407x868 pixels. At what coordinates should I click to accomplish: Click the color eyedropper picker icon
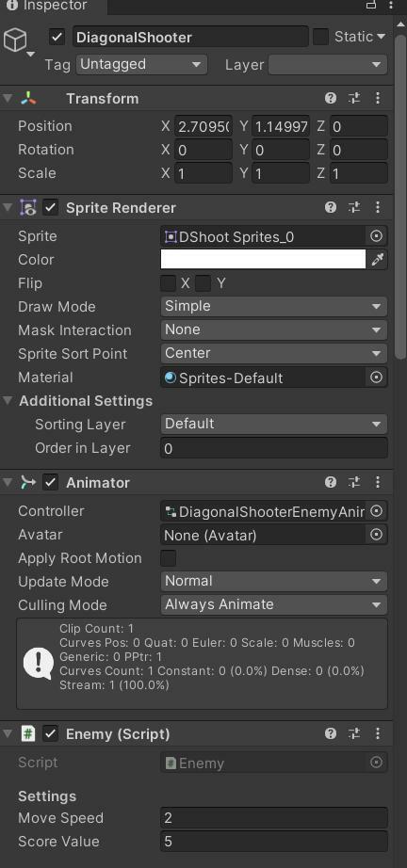(x=378, y=260)
